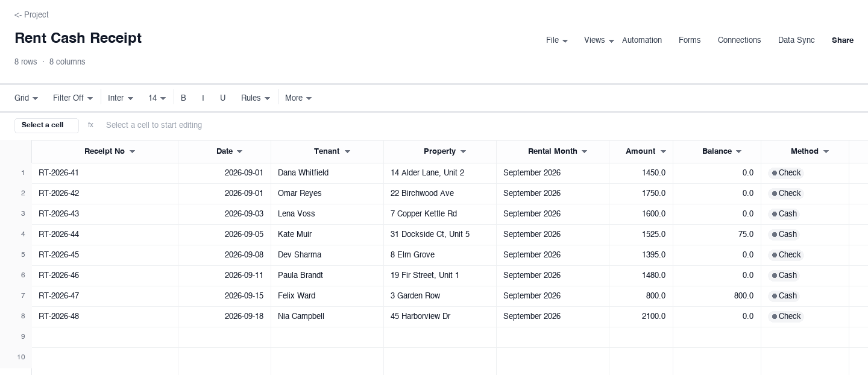Select the empty Receipt No cell in row 9
Screen dimensions: 868x375
(x=105, y=337)
